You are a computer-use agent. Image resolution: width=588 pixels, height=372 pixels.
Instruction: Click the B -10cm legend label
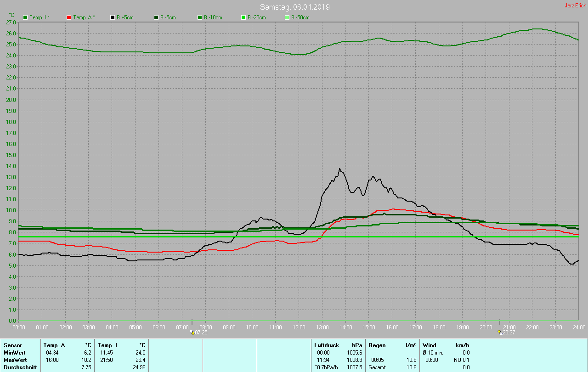pyautogui.click(x=213, y=17)
